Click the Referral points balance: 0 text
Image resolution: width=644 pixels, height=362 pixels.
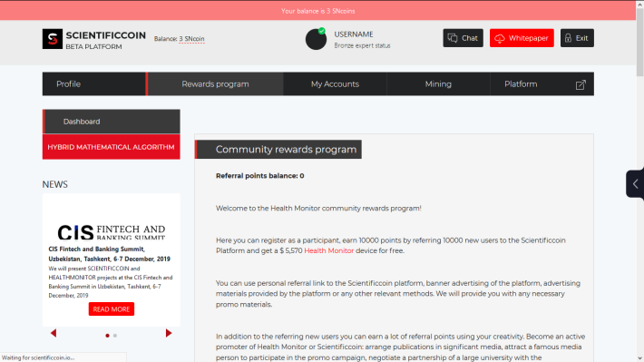pos(260,176)
